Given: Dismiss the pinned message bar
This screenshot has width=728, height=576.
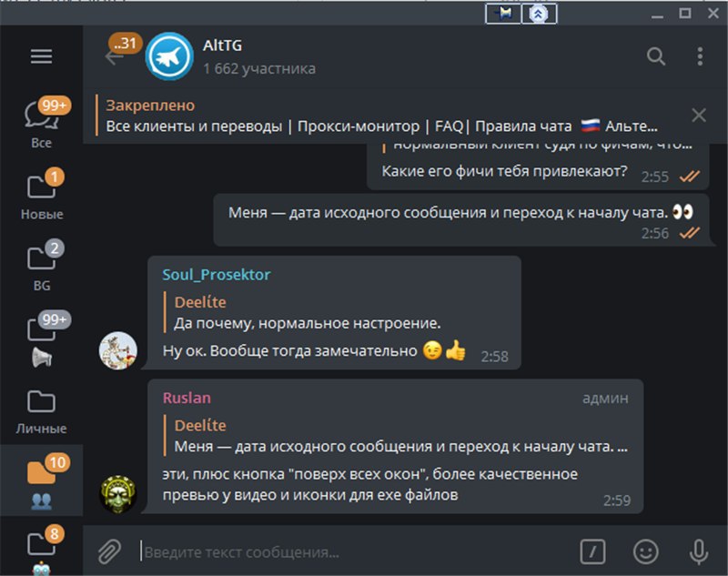Looking at the screenshot, I should 699,115.
